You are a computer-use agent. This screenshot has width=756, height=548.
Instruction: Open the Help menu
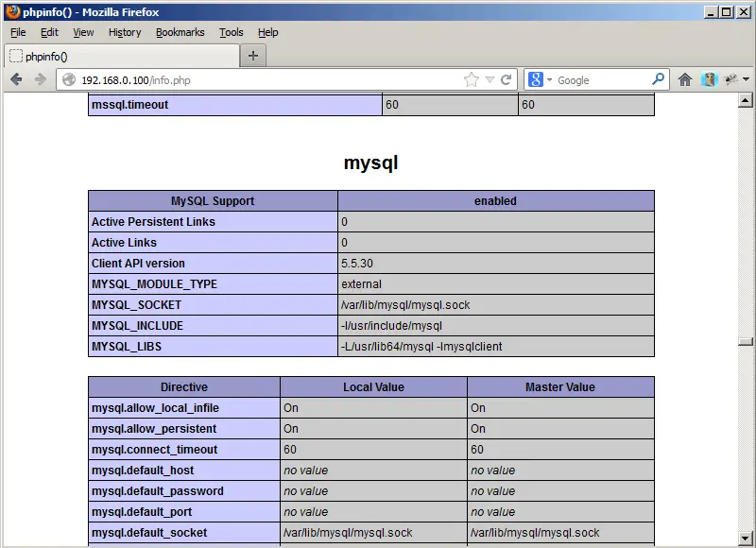point(268,32)
